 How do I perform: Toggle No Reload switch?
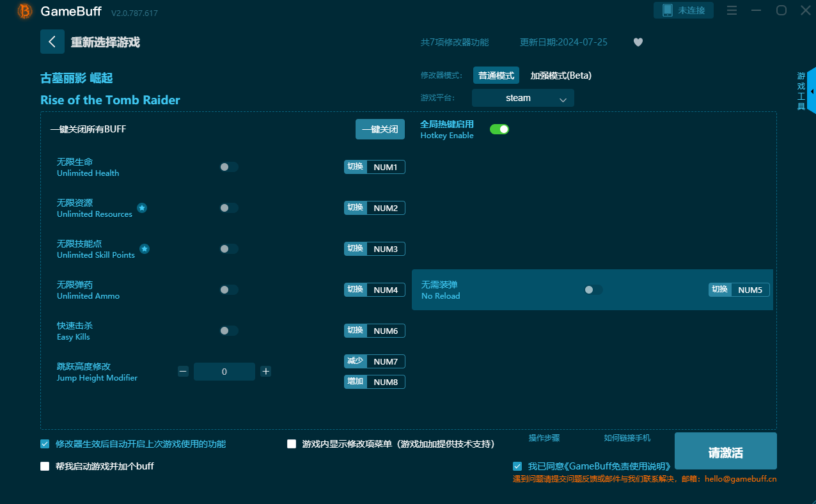(x=593, y=290)
